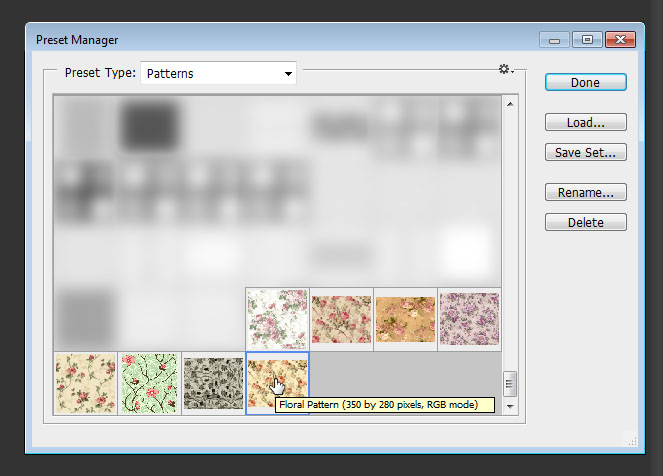Viewport: 663px width, 476px height.
Task: Click the Done button
Action: [586, 82]
